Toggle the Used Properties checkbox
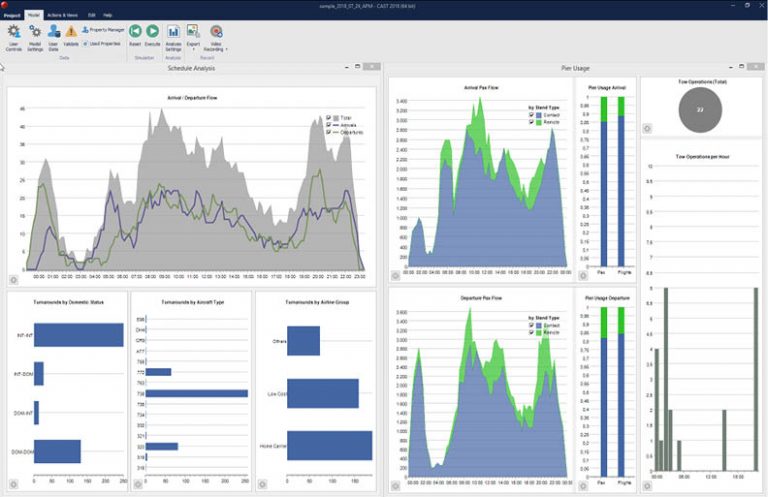 pos(85,44)
